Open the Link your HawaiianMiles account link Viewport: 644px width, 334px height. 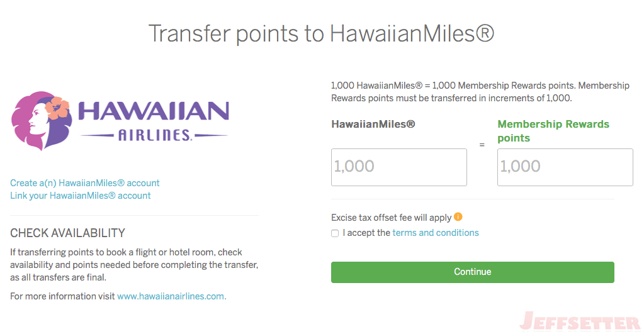[81, 196]
